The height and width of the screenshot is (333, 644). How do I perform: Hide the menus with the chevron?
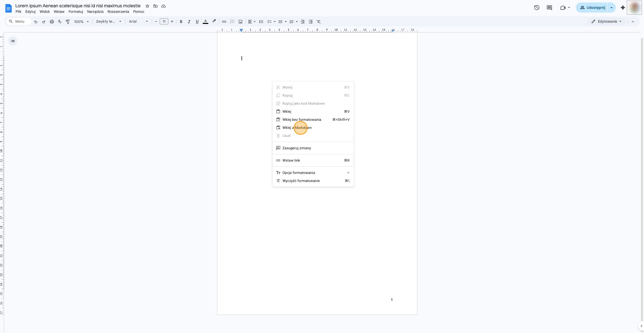[633, 22]
